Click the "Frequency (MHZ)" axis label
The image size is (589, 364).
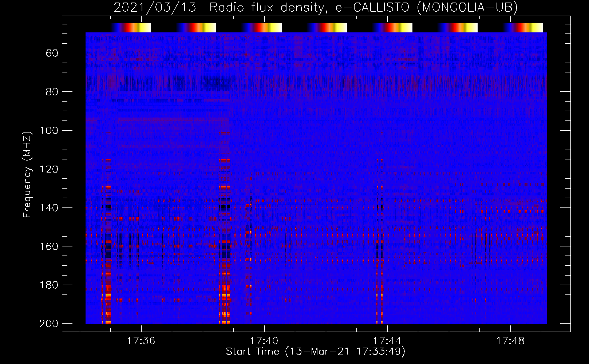pos(27,174)
